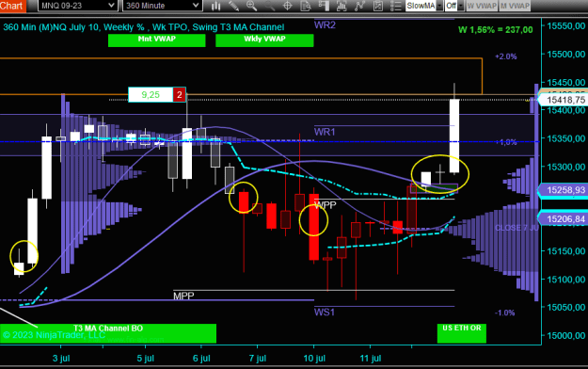Toggle the M VWAP toolbar button
The width and height of the screenshot is (588, 369).
coord(515,6)
